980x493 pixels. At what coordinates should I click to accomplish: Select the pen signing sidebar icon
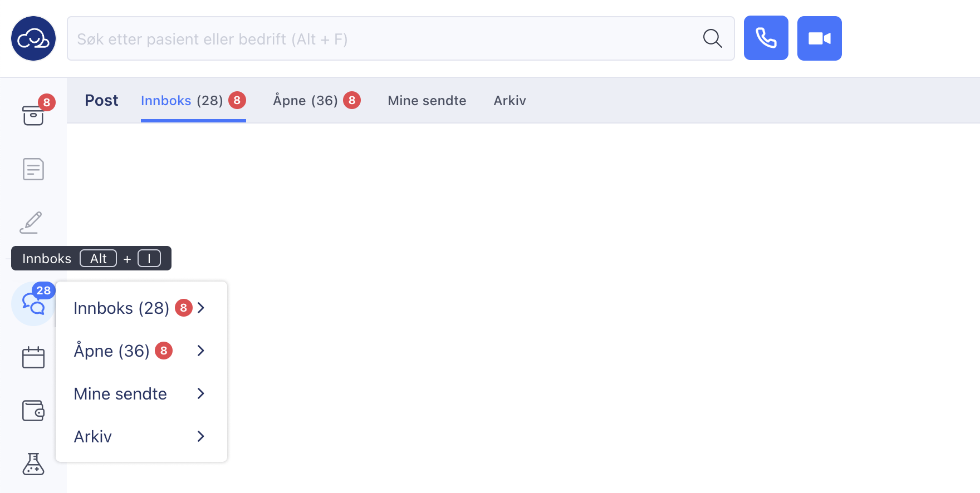(31, 223)
